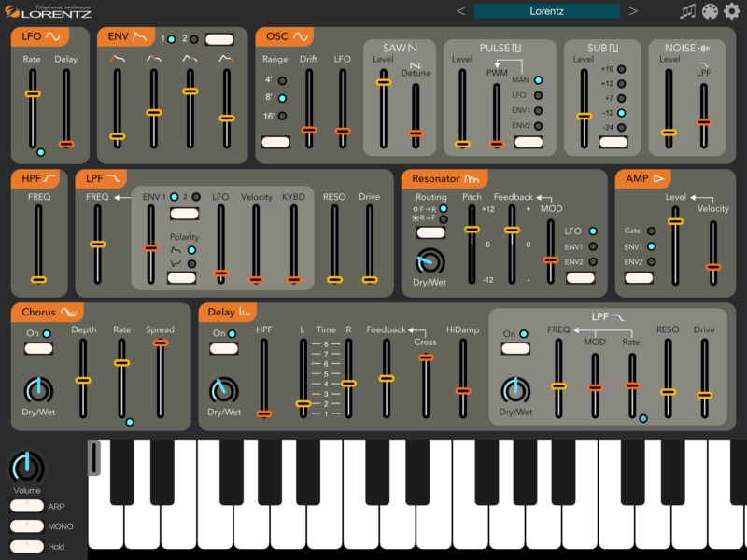
Task: Enable the ARP button
Action: [25, 504]
